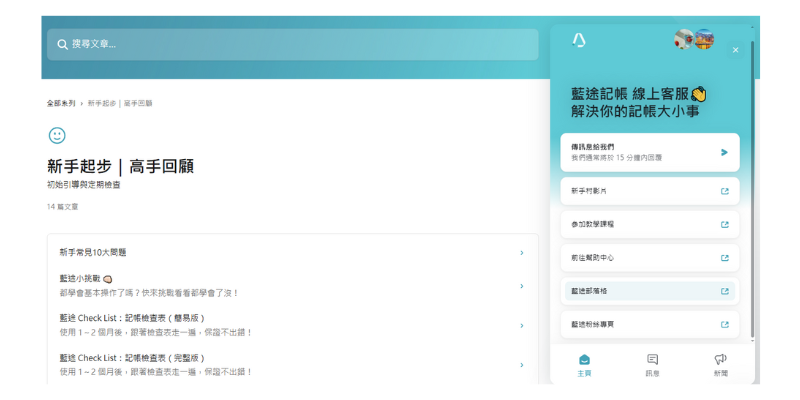Switch to the 訊息 tab
800x400 pixels.
pyautogui.click(x=652, y=364)
